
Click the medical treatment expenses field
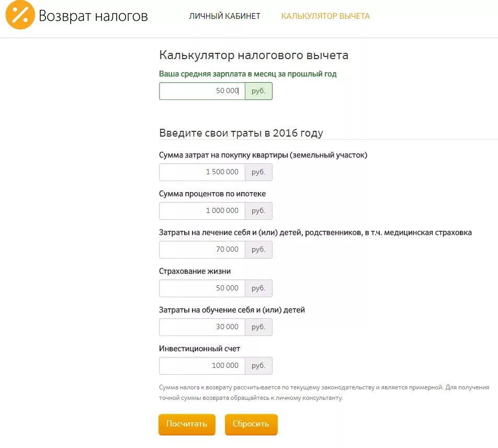202,250
